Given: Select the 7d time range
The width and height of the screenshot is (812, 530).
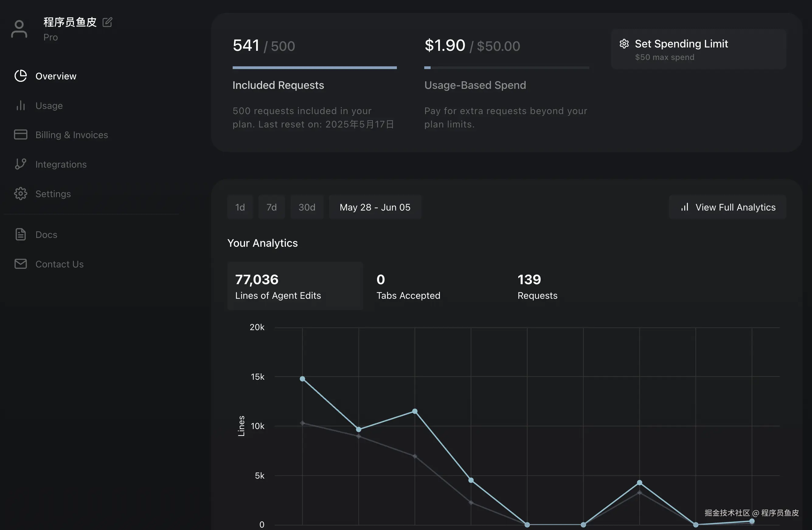Looking at the screenshot, I should (271, 207).
